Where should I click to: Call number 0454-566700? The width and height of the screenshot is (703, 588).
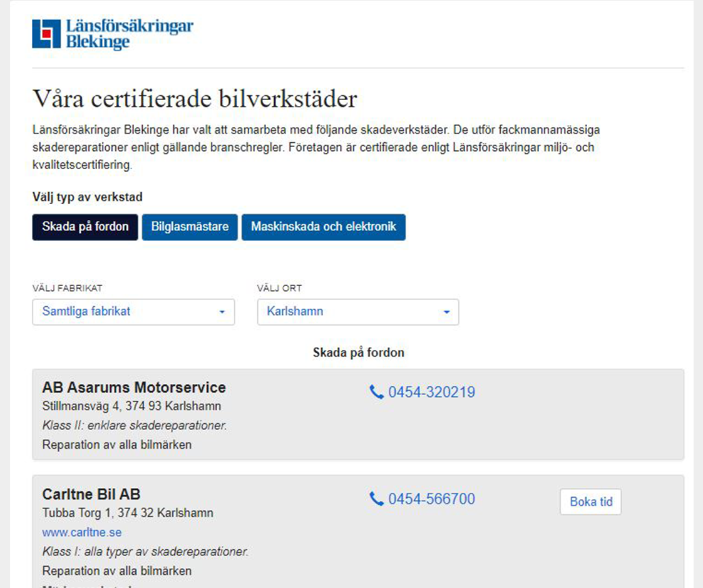(x=431, y=498)
